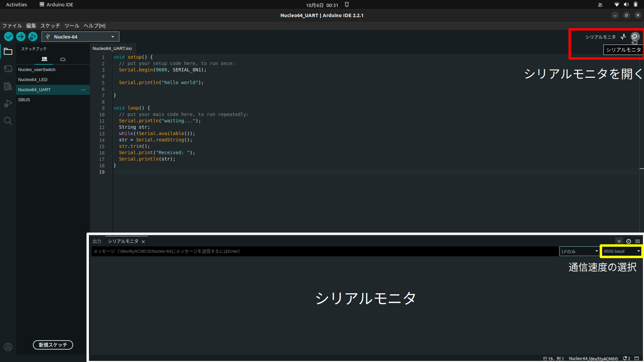Viewport: 644px width, 362px height.
Task: Open the Debug sidebar icon
Action: click(x=8, y=104)
